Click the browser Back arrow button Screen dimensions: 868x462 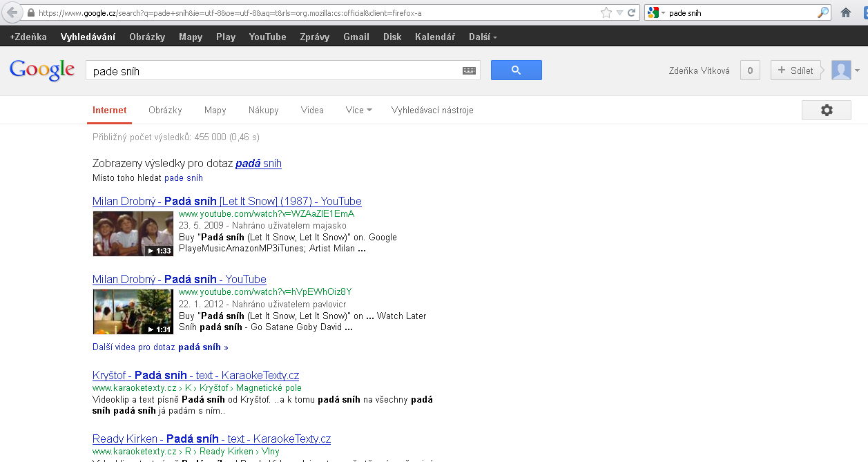pyautogui.click(x=11, y=12)
